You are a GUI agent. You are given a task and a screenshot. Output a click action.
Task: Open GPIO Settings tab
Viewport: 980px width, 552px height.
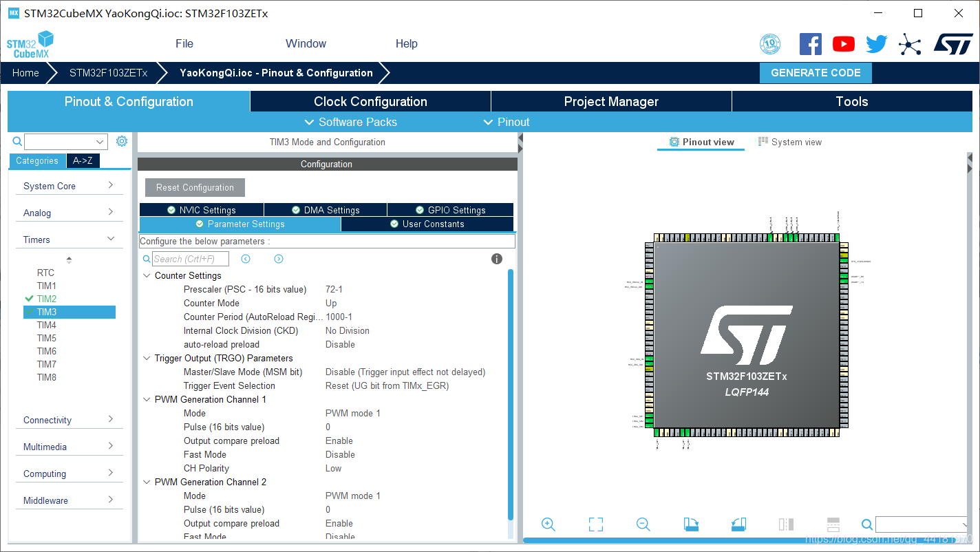click(451, 210)
